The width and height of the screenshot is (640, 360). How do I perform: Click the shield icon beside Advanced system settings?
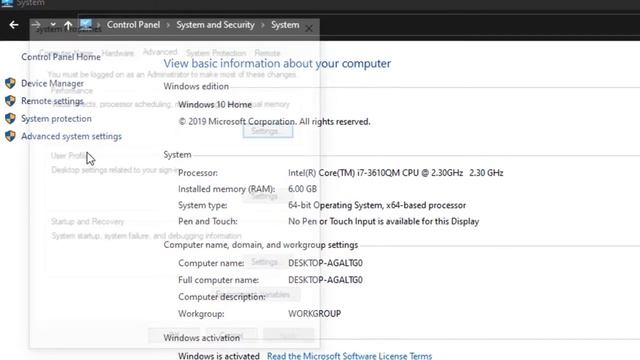[x=10, y=136]
